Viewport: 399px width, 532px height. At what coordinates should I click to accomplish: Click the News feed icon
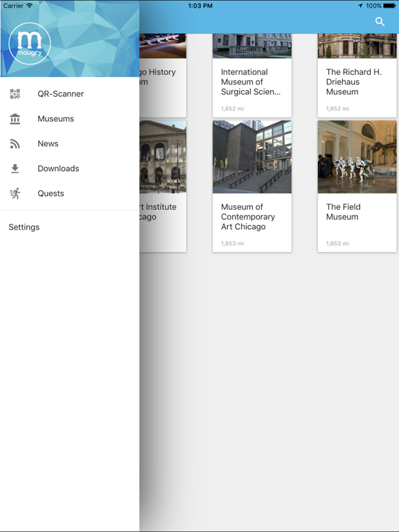[15, 144]
